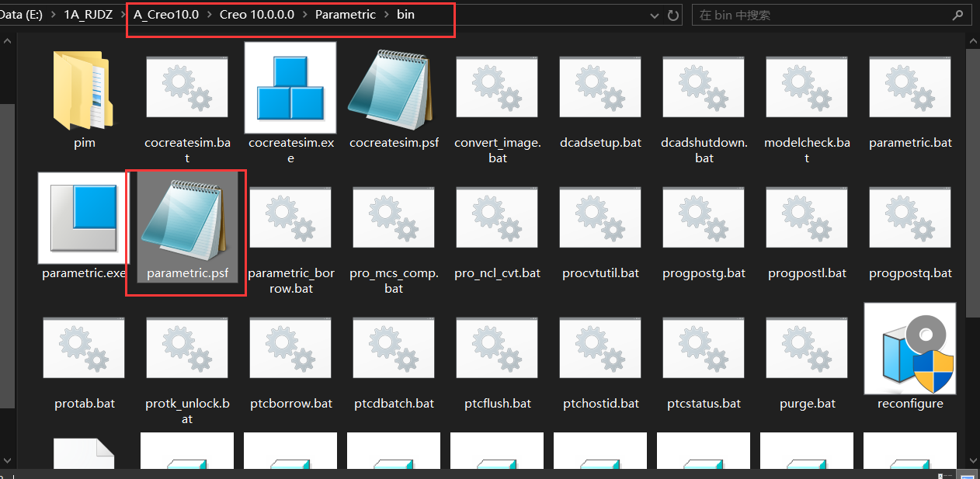Select the purge.bat file icon
Image resolution: width=980 pixels, height=479 pixels.
click(807, 349)
